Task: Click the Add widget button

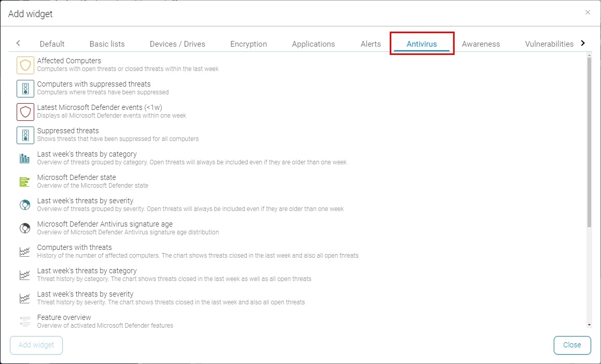Action: (x=36, y=345)
